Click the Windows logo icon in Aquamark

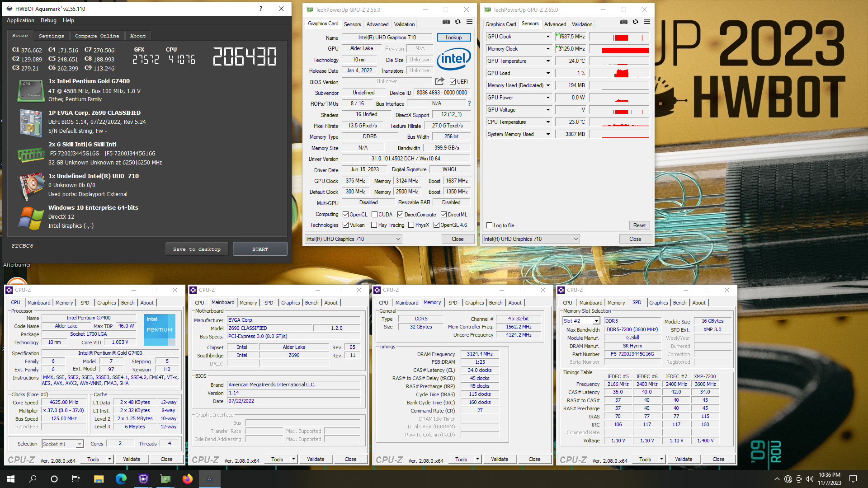click(31, 218)
